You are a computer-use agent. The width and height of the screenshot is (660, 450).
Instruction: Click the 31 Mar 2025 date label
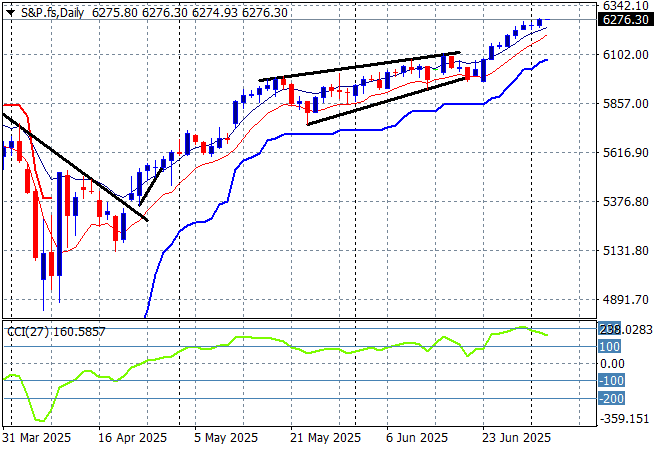tap(36, 438)
